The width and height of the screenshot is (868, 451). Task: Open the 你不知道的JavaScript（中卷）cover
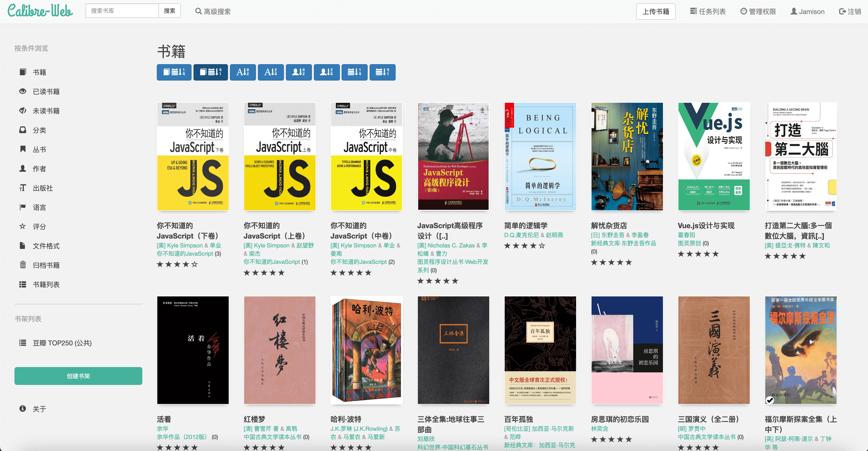[x=367, y=157]
